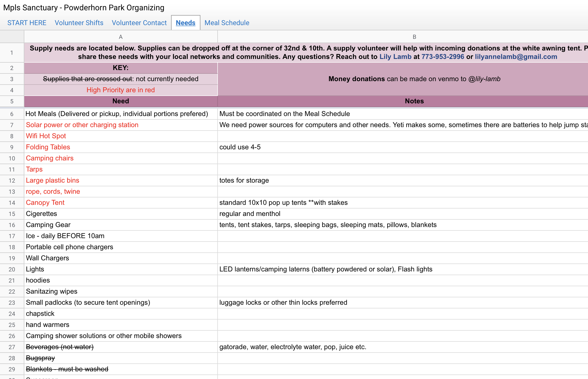Click the 'regular and menthol' note

[403, 214]
